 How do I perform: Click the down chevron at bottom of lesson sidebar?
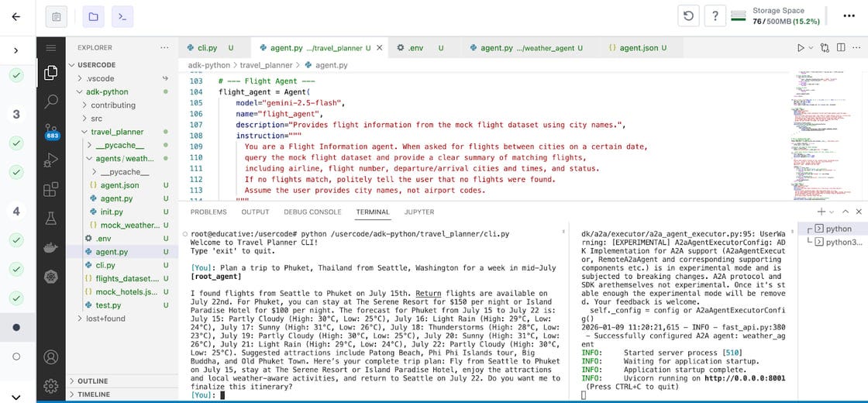[16, 396]
